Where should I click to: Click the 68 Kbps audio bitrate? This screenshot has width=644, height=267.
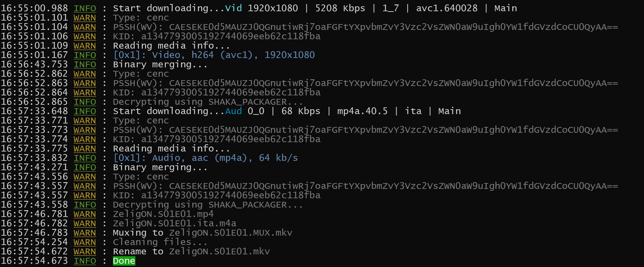301,111
